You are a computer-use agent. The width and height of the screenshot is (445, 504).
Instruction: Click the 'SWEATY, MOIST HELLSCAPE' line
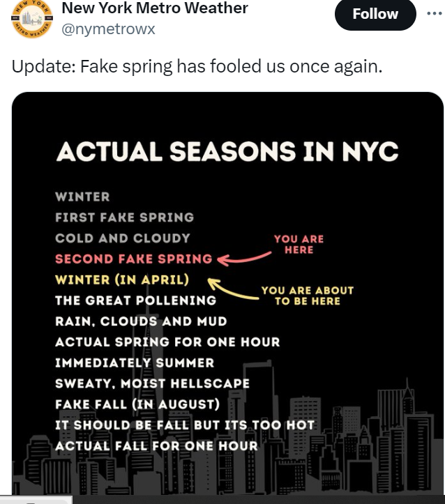[x=152, y=383]
